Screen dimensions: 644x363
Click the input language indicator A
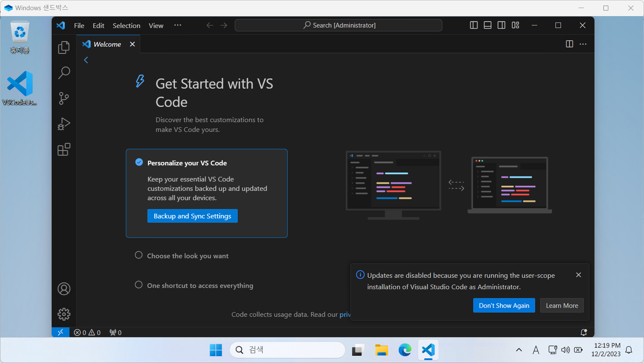(536, 350)
